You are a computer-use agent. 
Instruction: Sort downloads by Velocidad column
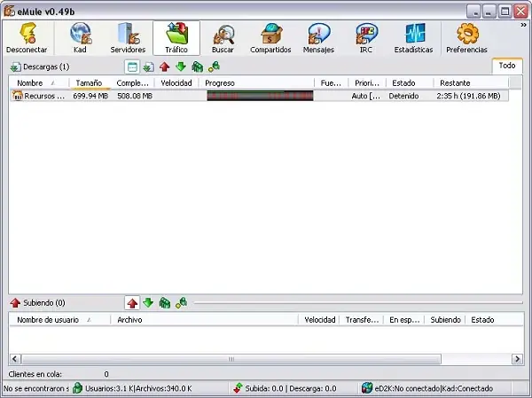pos(176,83)
